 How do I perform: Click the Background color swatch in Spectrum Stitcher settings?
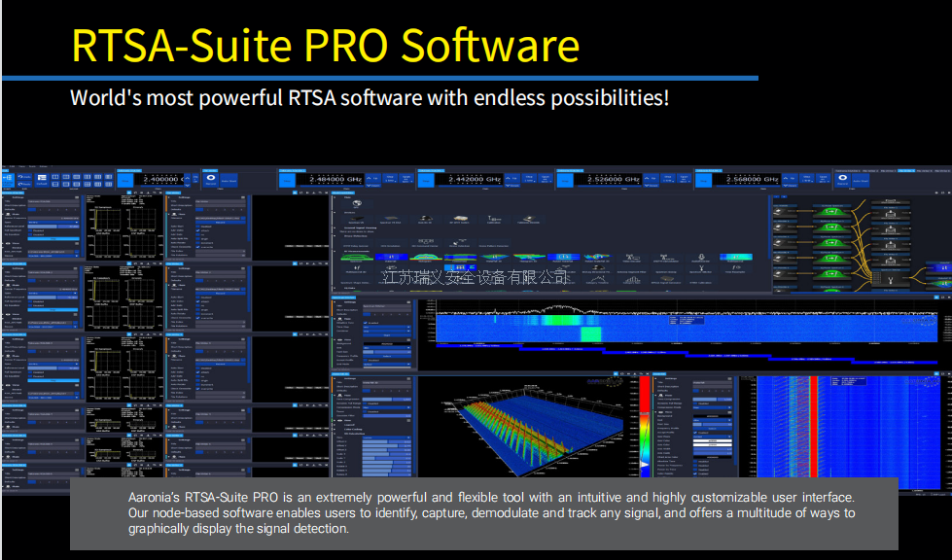click(x=387, y=343)
